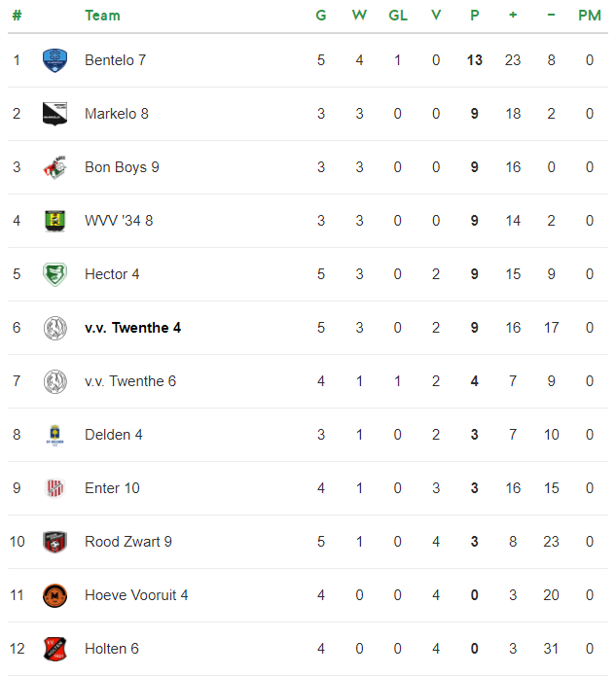Viewport: 616px width, 676px height.
Task: Open the Rood Zwart 9 team name
Action: click(128, 542)
